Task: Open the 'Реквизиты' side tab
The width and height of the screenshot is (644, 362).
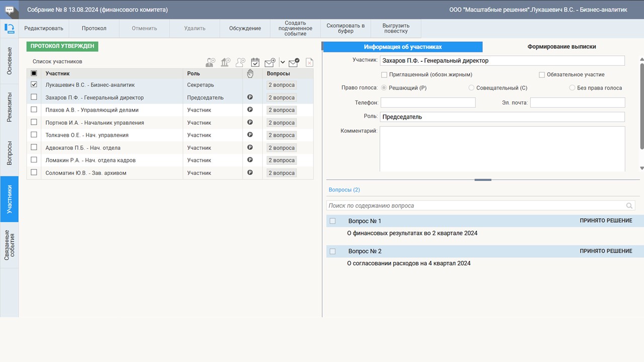Action: pyautogui.click(x=10, y=107)
